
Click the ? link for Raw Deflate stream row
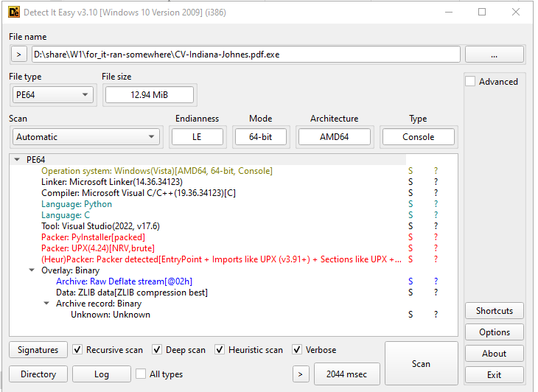(436, 281)
